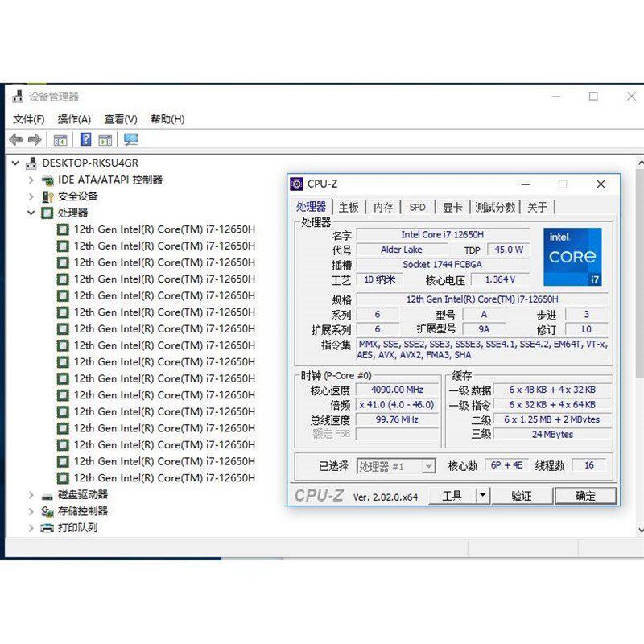Click the 工具 button
Image resolution: width=644 pixels, height=644 pixels.
(x=452, y=496)
